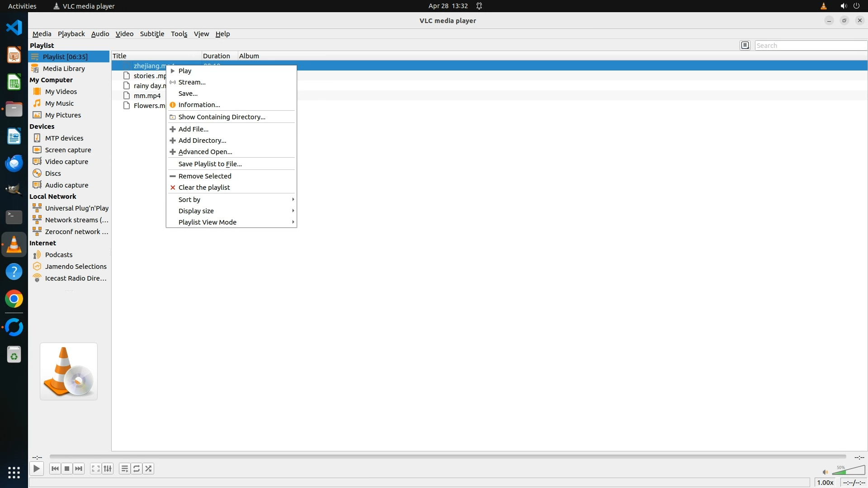The image size is (868, 488).
Task: Toggle the playlist view button
Action: 124,469
